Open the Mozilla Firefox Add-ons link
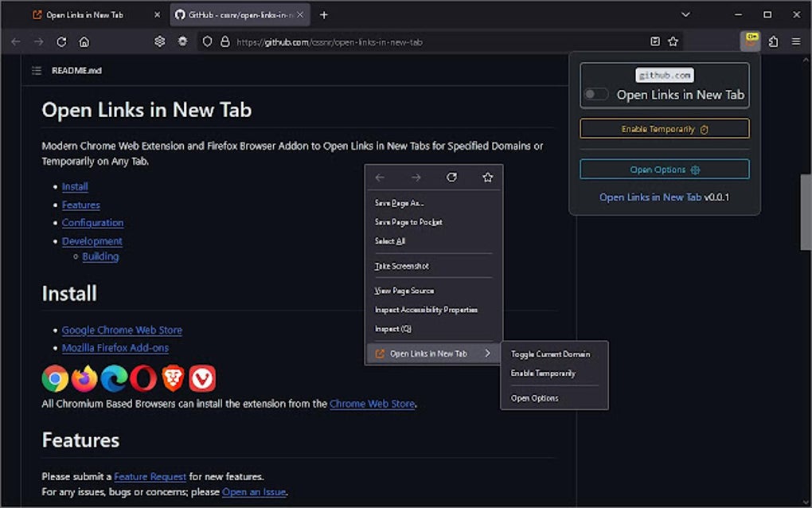Image resolution: width=812 pixels, height=508 pixels. tap(115, 348)
